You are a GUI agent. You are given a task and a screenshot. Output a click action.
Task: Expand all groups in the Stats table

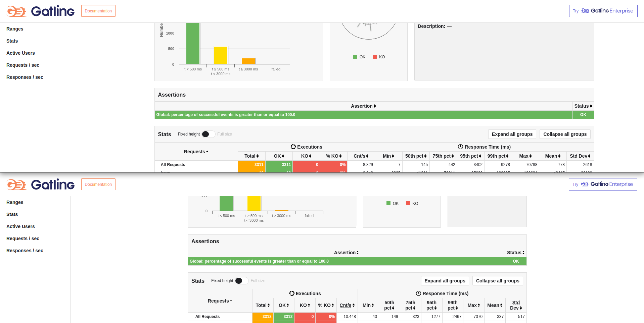tap(512, 134)
